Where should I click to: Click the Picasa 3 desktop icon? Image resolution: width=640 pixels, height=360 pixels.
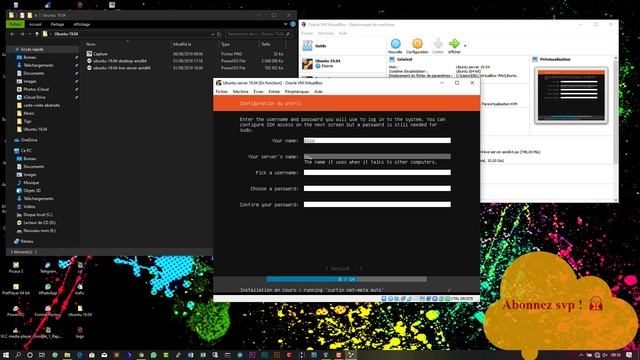(x=16, y=267)
